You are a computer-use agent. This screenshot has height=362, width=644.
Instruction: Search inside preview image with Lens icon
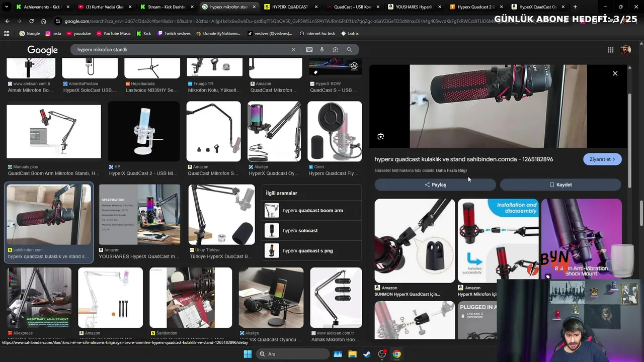(381, 137)
